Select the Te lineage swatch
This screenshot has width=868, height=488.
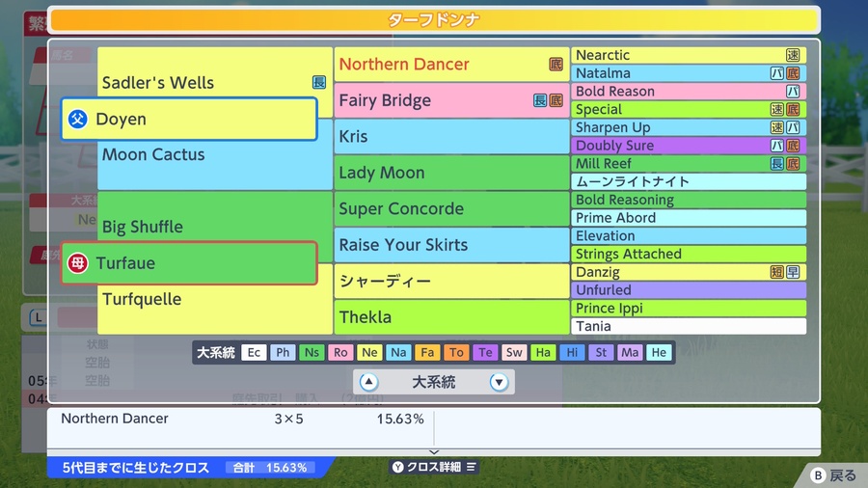(x=485, y=352)
